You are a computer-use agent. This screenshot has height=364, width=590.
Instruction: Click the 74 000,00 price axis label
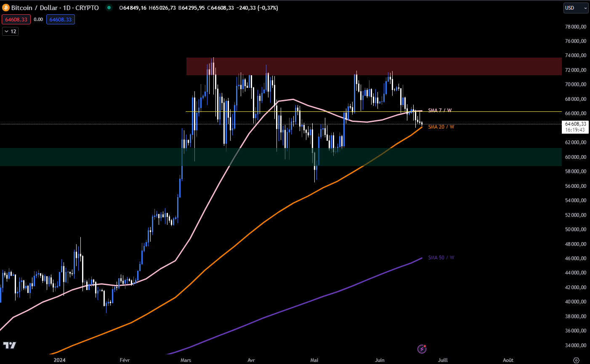[575, 55]
